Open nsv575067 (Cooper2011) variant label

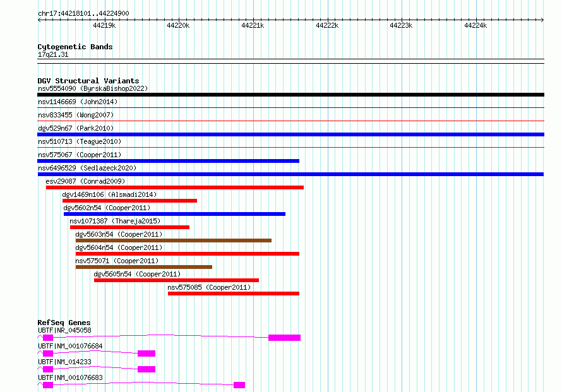pos(80,155)
